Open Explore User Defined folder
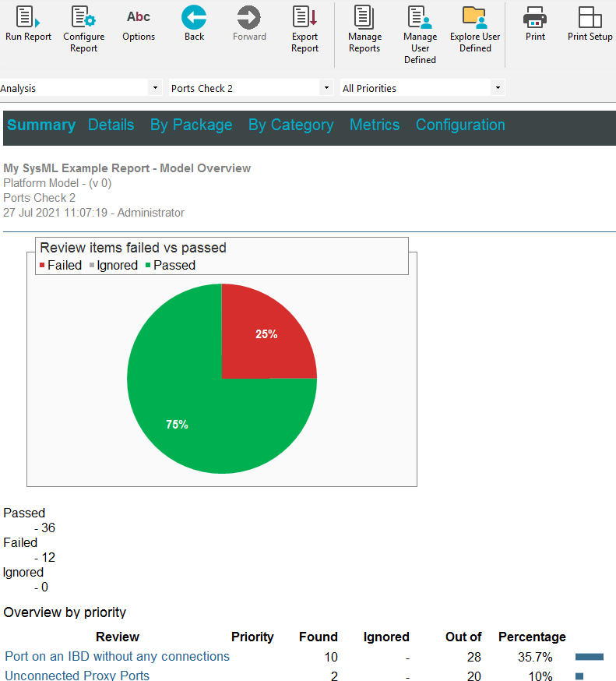The height and width of the screenshot is (681, 616). click(x=475, y=17)
